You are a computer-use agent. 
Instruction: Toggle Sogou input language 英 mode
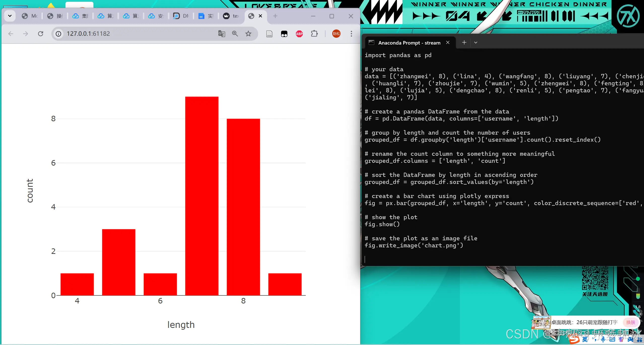(585, 339)
